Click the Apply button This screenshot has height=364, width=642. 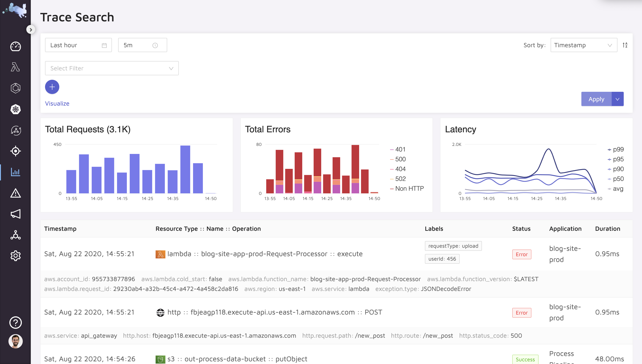(x=596, y=99)
